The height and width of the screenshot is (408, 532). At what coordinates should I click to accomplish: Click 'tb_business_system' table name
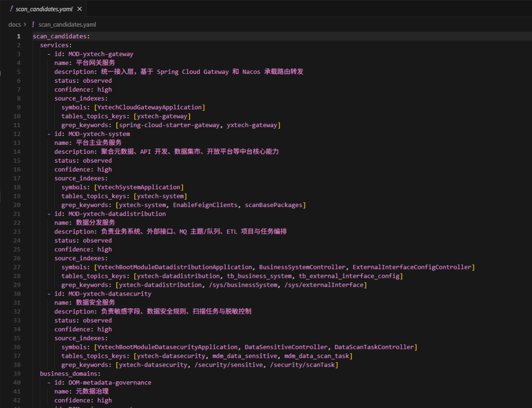tap(259, 276)
